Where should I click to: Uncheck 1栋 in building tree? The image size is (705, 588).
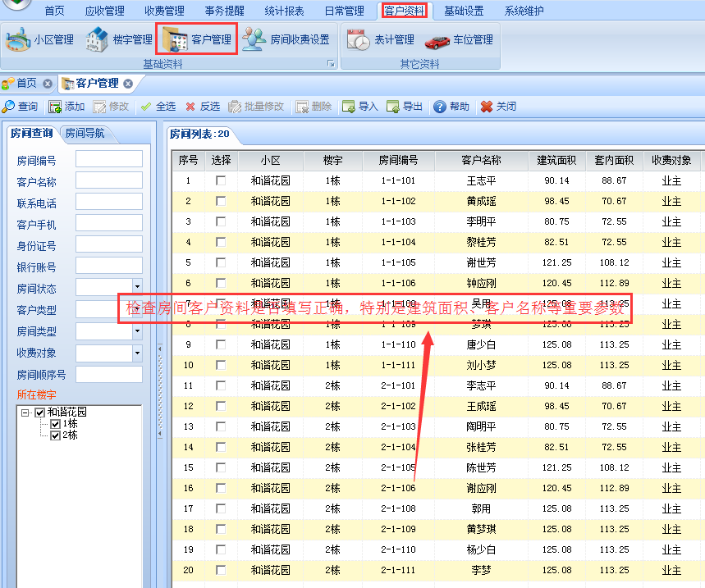(55, 424)
